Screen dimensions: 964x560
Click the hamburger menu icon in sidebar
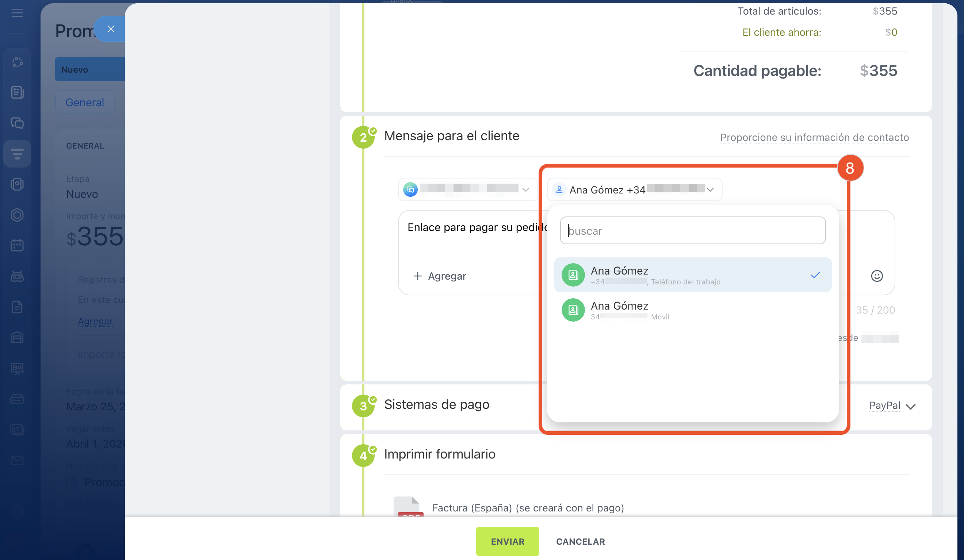pyautogui.click(x=17, y=13)
